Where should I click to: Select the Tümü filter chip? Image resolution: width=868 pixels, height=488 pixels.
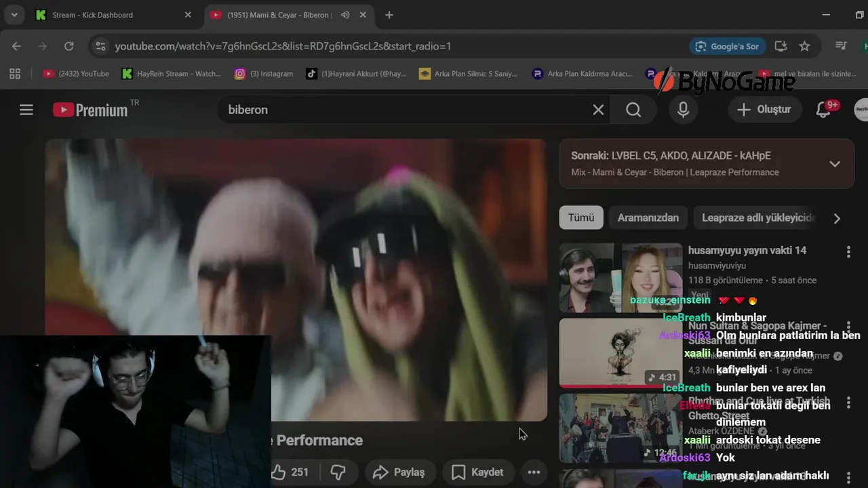(x=581, y=218)
